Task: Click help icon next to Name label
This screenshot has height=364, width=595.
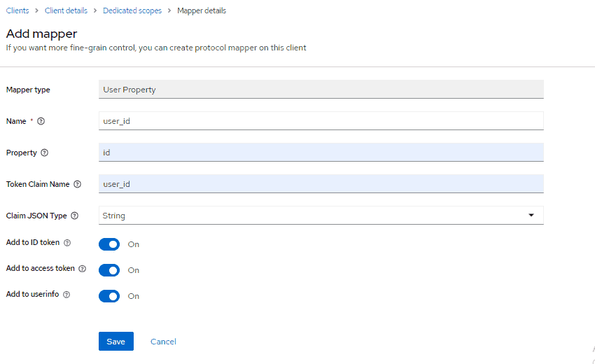Action: pos(41,121)
